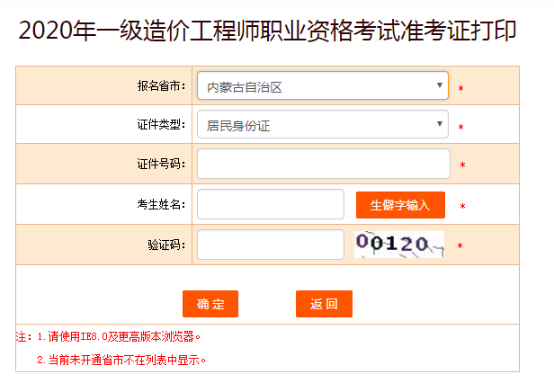Submit the form with 确定
554x392 pixels.
point(210,304)
